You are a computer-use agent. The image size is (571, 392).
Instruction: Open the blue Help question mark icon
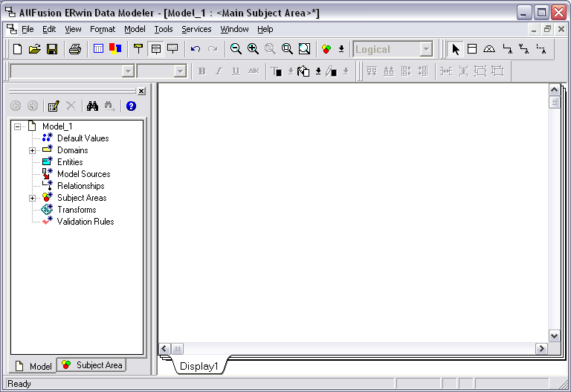(x=131, y=106)
